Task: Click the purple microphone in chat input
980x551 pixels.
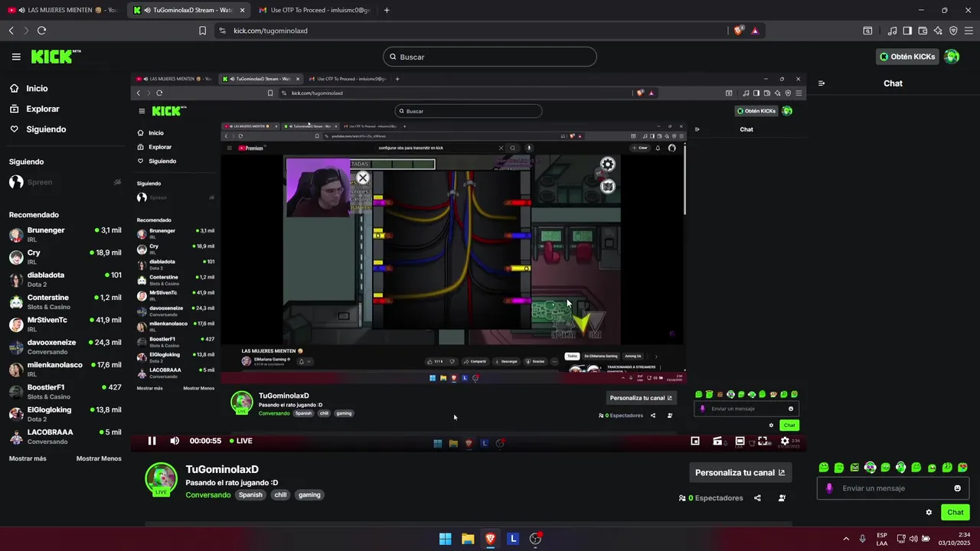Action: pyautogui.click(x=829, y=488)
